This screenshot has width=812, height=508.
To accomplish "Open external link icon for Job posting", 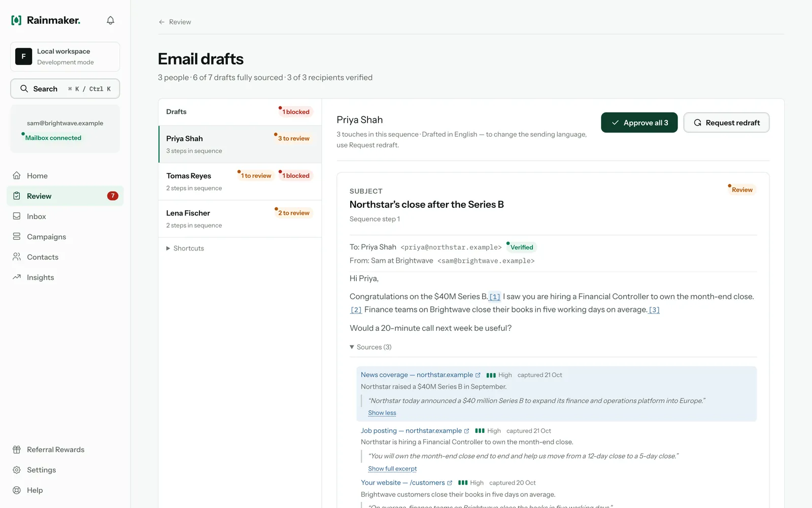I will 466,431.
